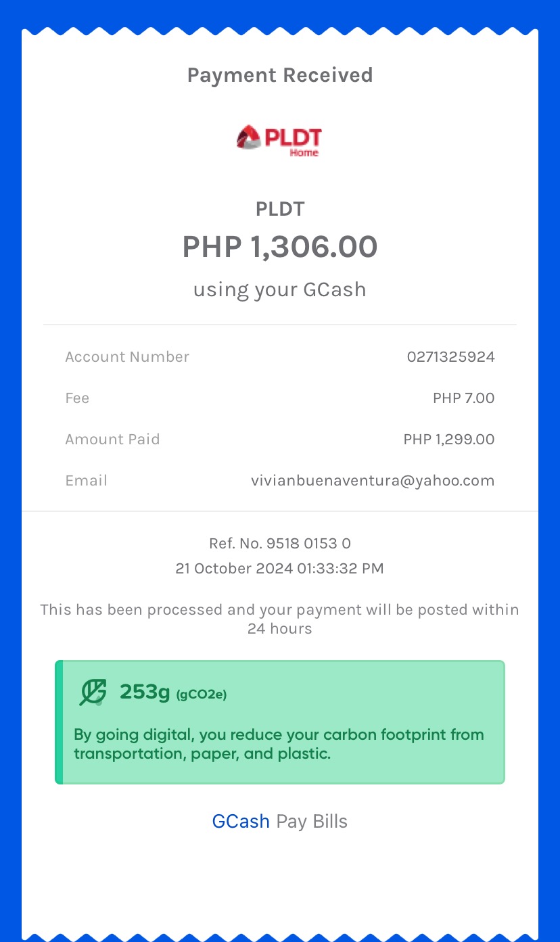The image size is (560, 942).
Task: Click the Amount Paid label
Action: (x=112, y=440)
